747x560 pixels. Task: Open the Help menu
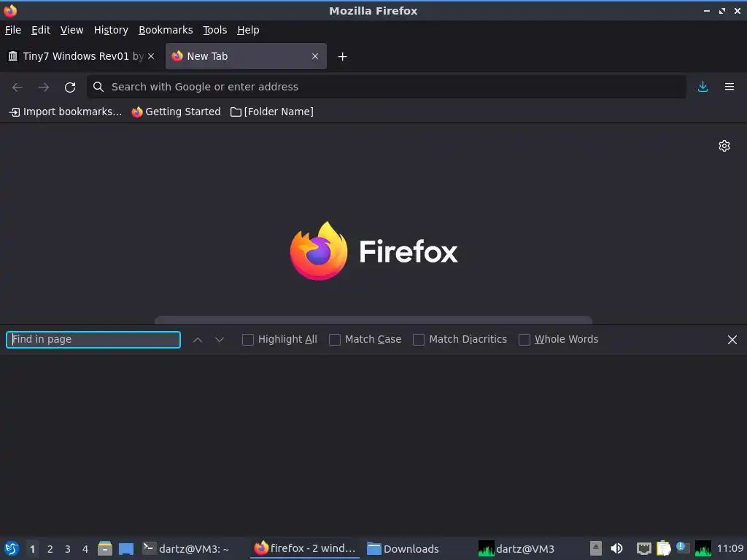248,30
